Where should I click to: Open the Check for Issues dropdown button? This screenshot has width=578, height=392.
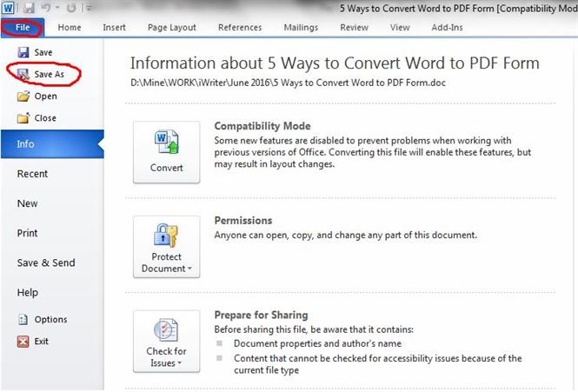tap(166, 341)
